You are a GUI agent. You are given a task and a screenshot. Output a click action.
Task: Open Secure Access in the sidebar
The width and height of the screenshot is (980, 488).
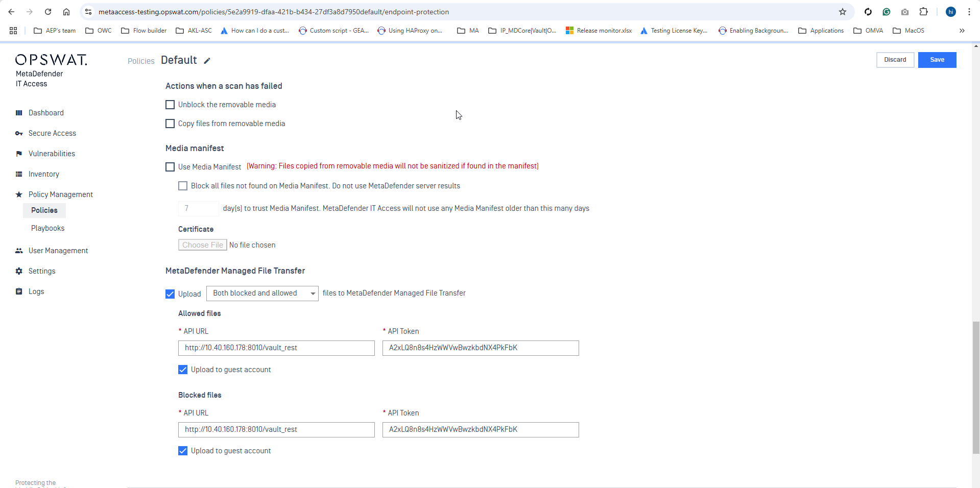52,133
